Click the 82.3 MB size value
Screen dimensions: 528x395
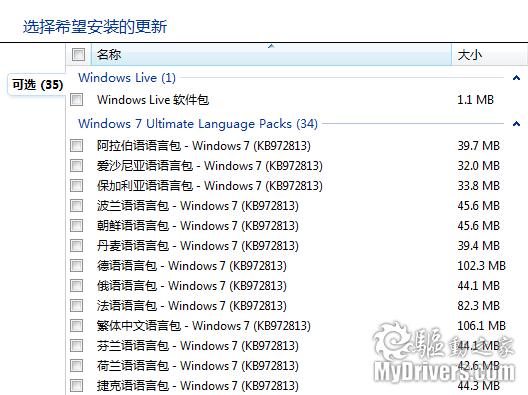click(478, 306)
